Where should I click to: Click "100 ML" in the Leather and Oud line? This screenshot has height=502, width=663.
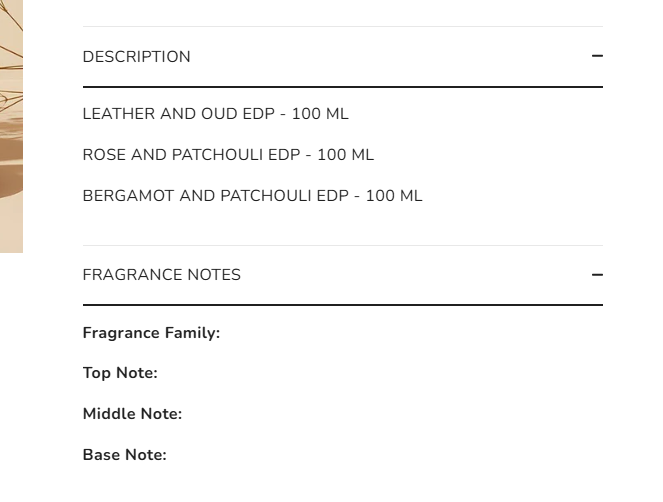[320, 114]
